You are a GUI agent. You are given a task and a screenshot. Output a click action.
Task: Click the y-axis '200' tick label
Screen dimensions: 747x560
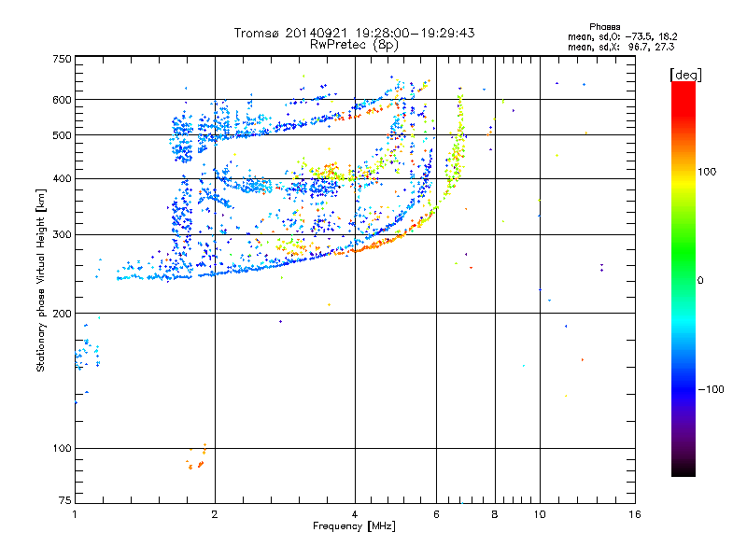62,314
